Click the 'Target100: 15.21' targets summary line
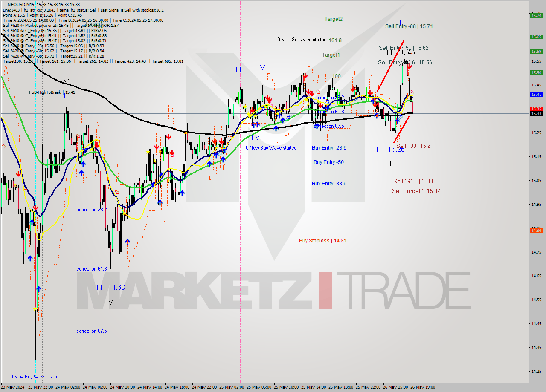The width and height of the screenshot is (546, 392). pos(93,61)
